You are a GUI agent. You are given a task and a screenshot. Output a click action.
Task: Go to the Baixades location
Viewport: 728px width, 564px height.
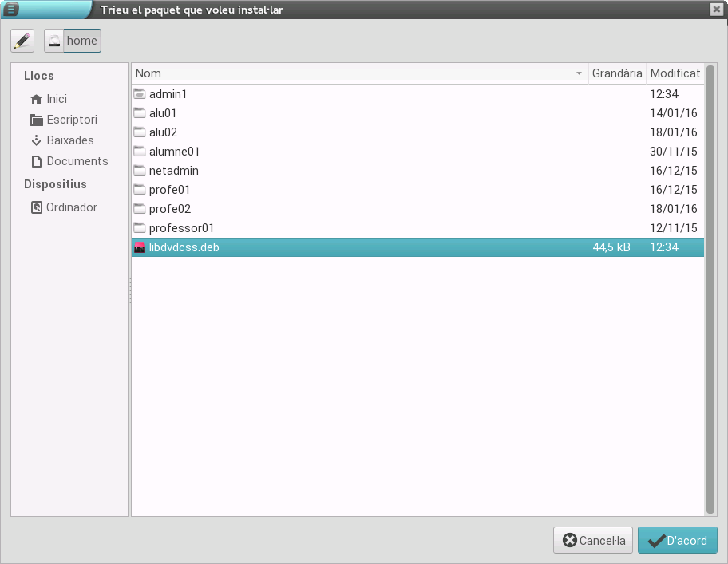tap(69, 140)
